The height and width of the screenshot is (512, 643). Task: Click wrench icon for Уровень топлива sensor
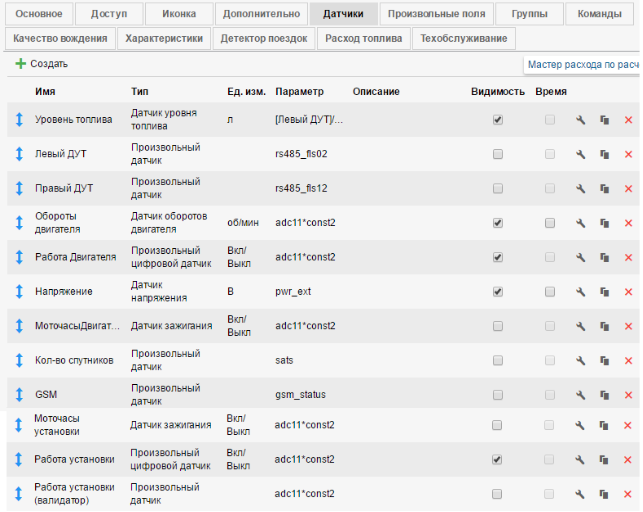click(x=580, y=120)
